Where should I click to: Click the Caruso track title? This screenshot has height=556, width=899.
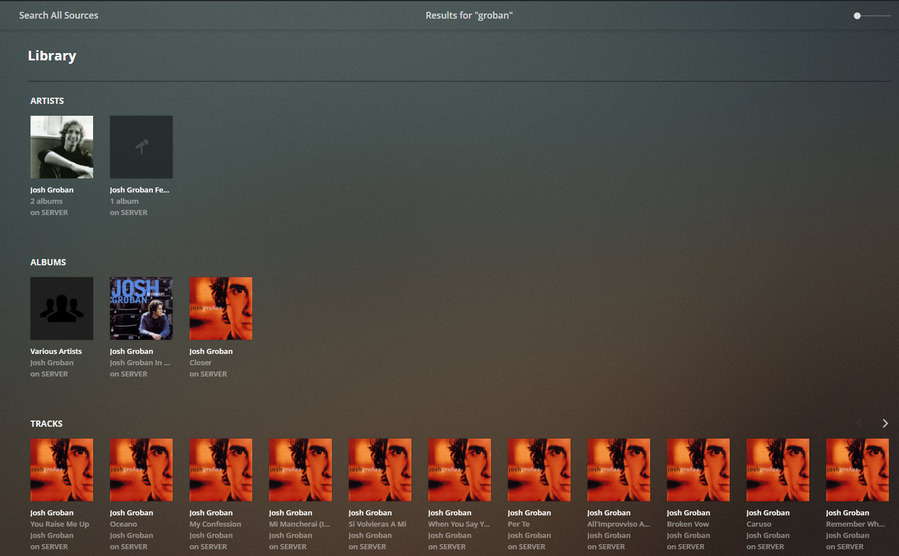[x=759, y=524]
